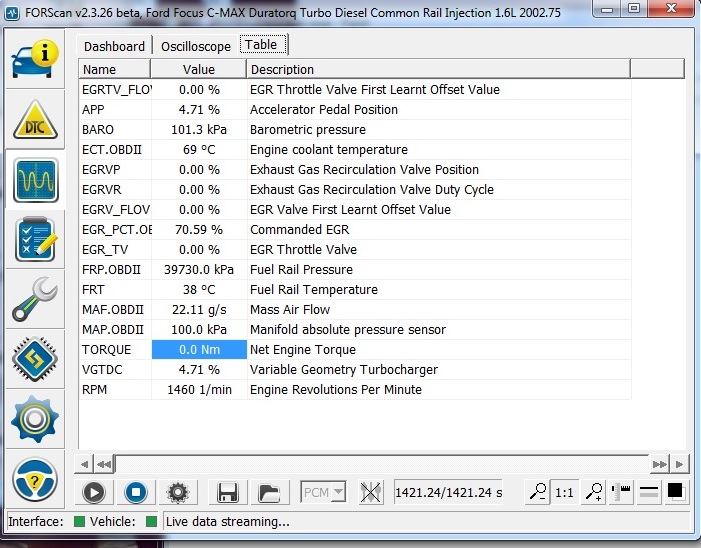
Task: Click the zoom out magnifier button
Action: coord(538,492)
